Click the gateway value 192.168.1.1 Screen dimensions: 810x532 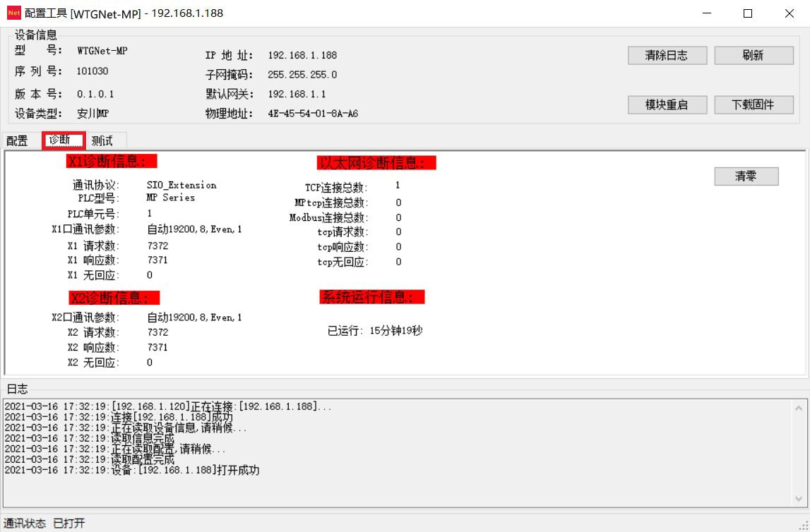point(297,95)
